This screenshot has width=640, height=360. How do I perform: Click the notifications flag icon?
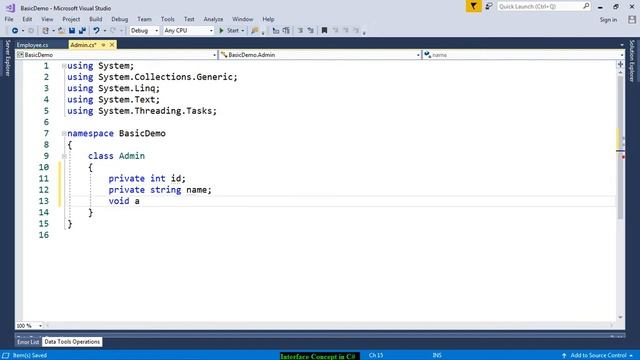473,7
